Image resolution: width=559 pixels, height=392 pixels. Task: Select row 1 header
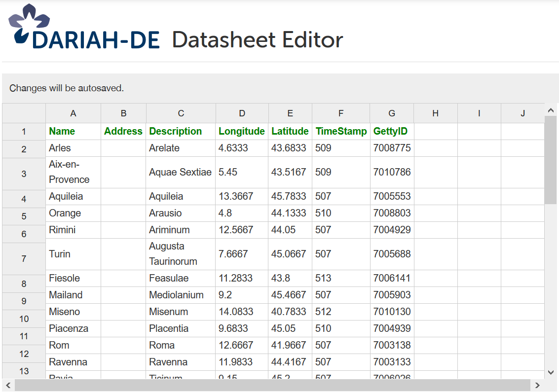(24, 132)
